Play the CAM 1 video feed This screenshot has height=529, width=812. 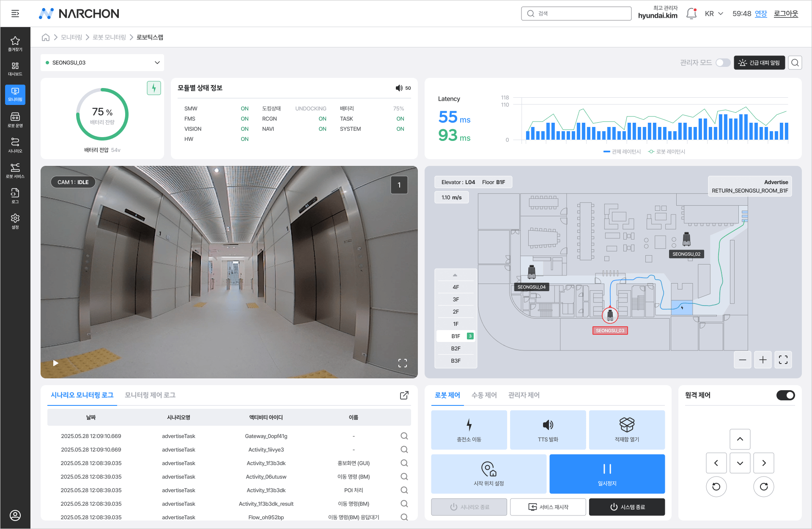point(55,363)
